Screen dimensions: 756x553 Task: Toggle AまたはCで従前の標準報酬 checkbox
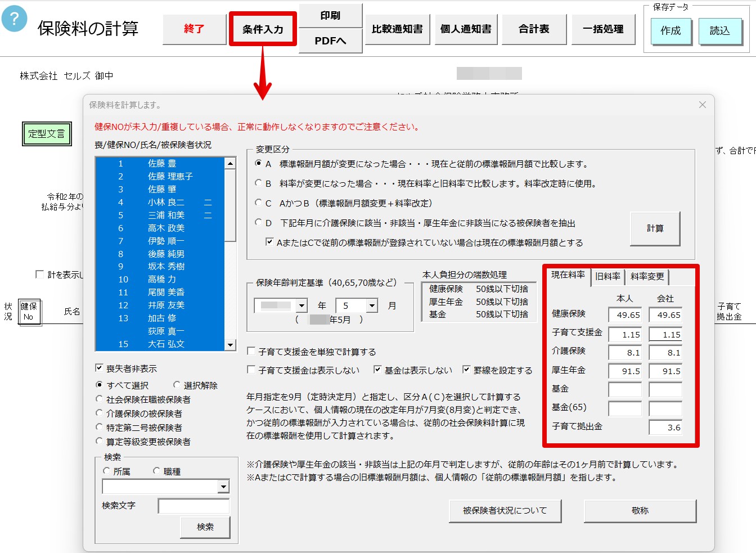click(269, 242)
